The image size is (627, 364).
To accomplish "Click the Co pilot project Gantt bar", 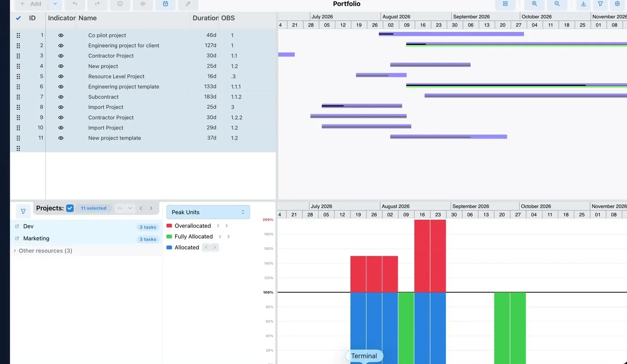I will tap(451, 34).
